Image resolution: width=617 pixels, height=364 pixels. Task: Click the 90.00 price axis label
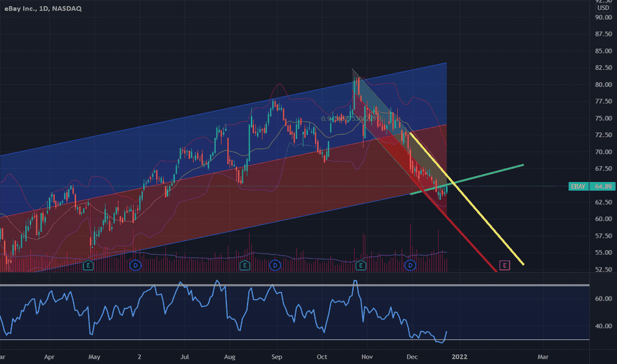coord(603,17)
